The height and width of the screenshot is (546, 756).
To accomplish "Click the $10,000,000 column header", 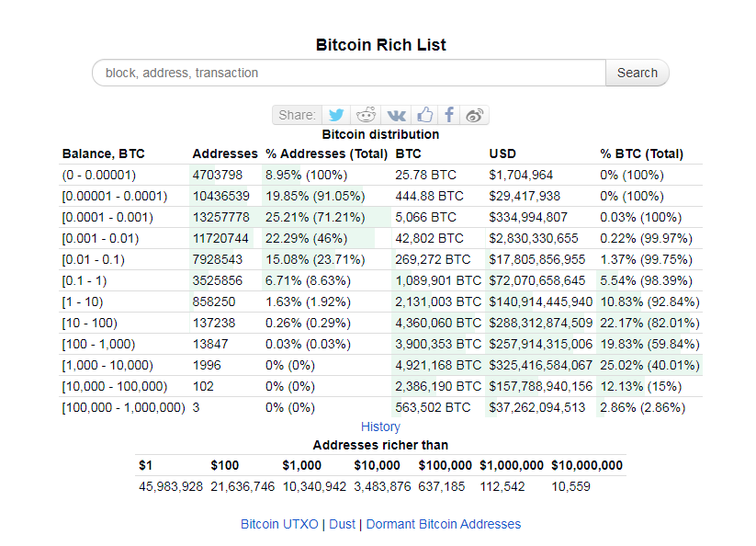I will (587, 466).
